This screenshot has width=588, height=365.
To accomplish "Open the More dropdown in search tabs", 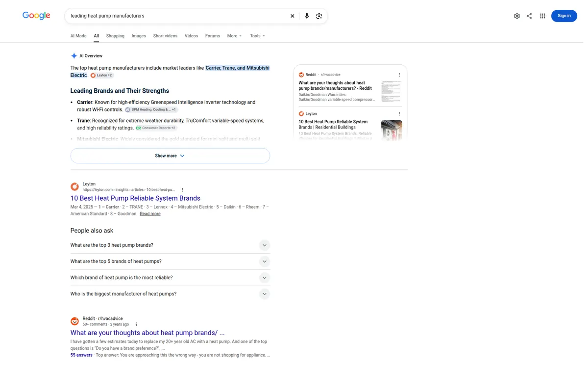I will pos(234,36).
